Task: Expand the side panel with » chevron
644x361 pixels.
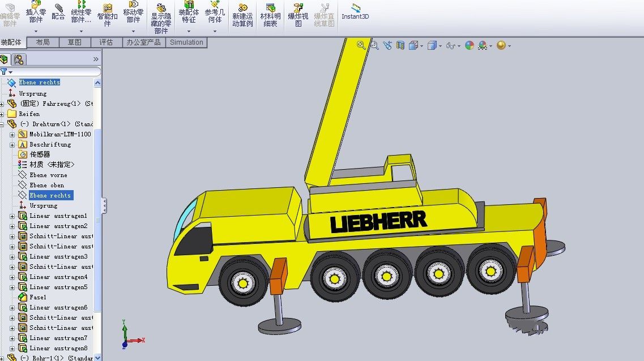Action: click(96, 59)
